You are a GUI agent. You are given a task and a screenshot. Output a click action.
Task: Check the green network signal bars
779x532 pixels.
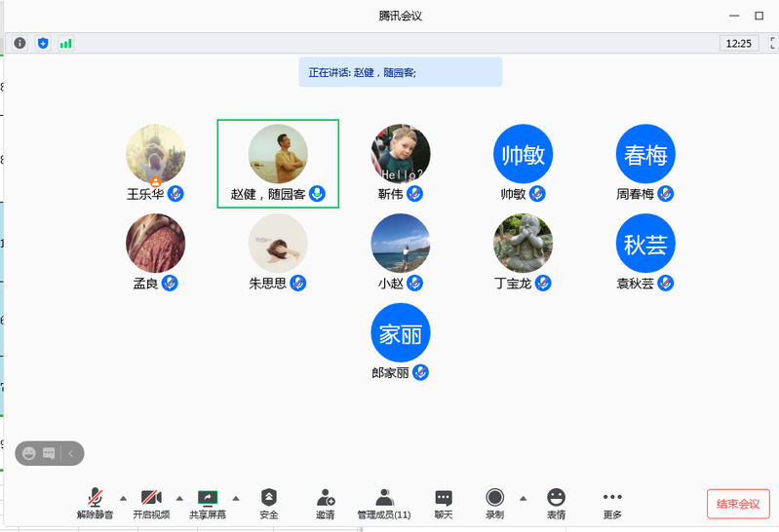[66, 43]
